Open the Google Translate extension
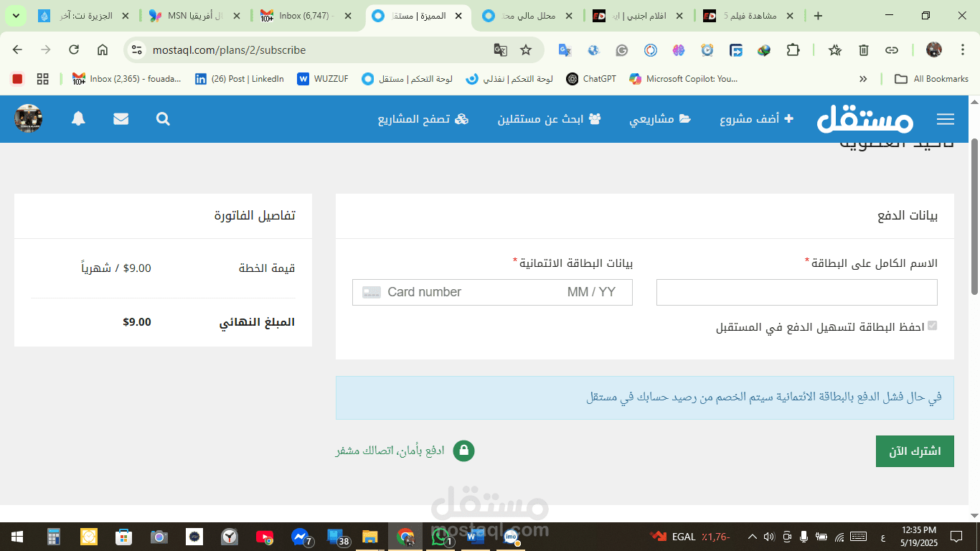Screen dimensions: 980x551 (x=565, y=50)
